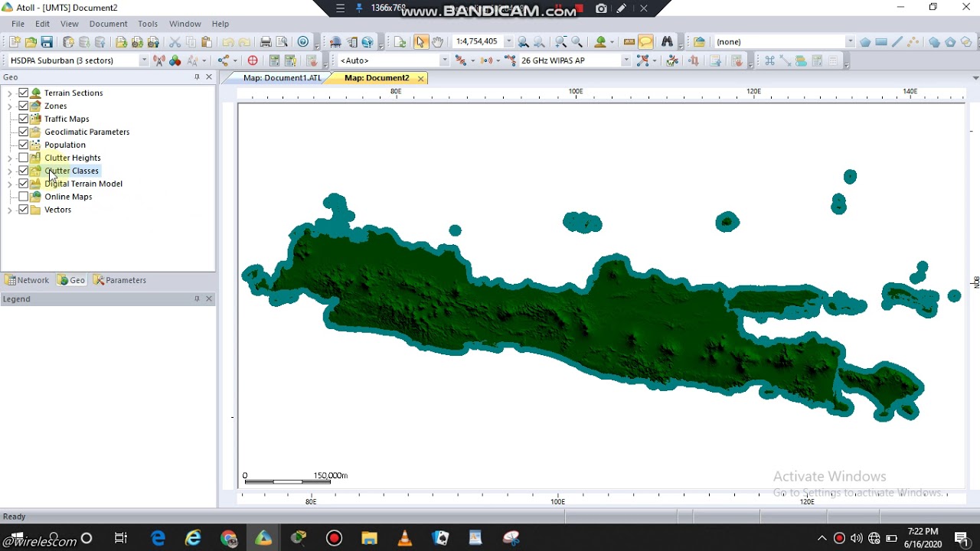Click the scissors Cut icon
The image size is (980, 551).
175,42
